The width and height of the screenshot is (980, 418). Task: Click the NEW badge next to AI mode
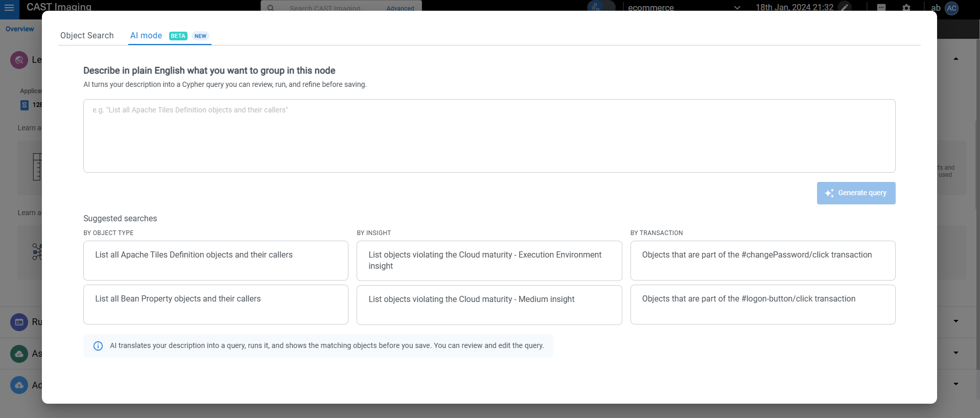pos(200,36)
